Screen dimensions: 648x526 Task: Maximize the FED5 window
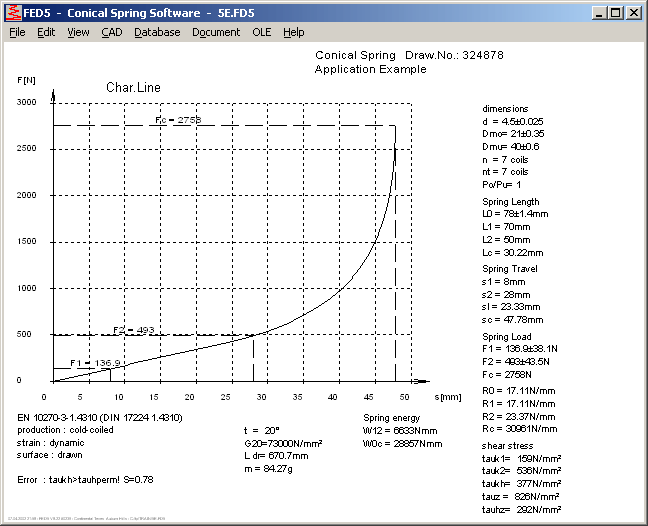[x=615, y=13]
